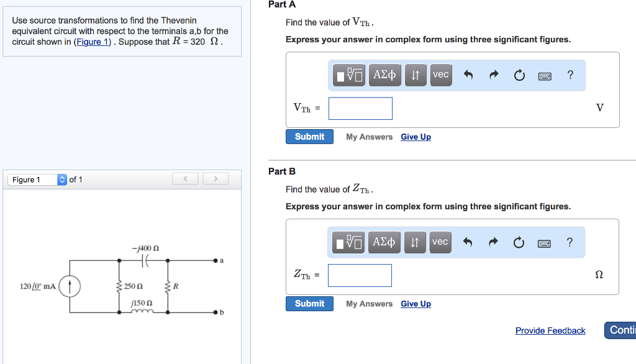This screenshot has height=364, width=636.
Task: Open keyboard shortcuts icon in Part A toolbar
Action: pyautogui.click(x=544, y=75)
